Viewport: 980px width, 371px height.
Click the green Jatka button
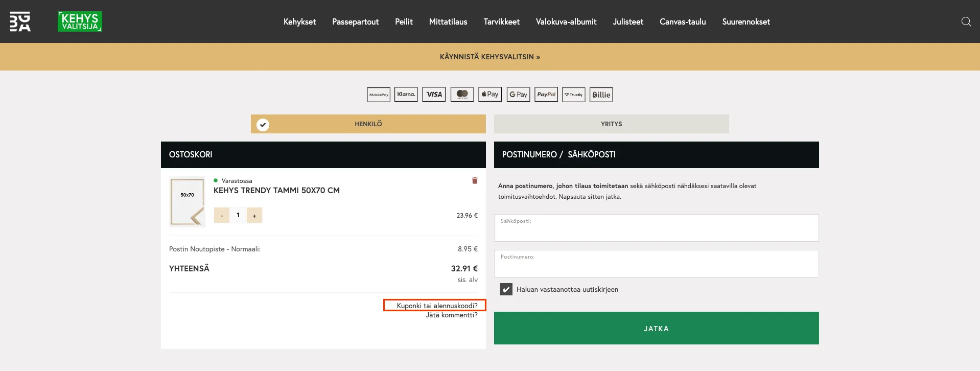pyautogui.click(x=657, y=328)
